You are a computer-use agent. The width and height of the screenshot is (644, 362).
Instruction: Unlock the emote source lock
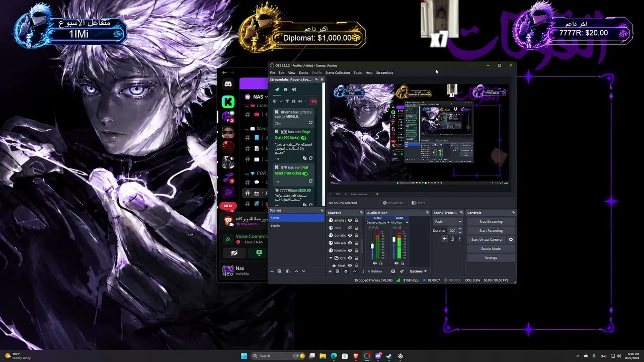click(x=356, y=220)
